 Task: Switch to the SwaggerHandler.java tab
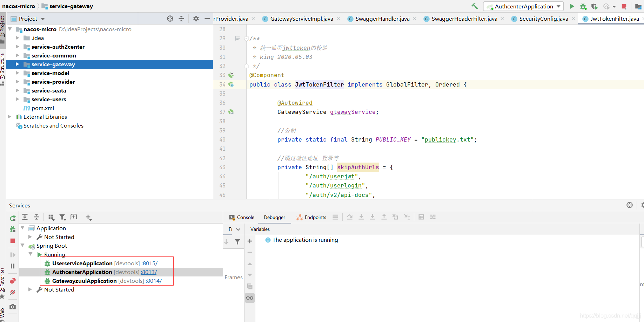(382, 19)
